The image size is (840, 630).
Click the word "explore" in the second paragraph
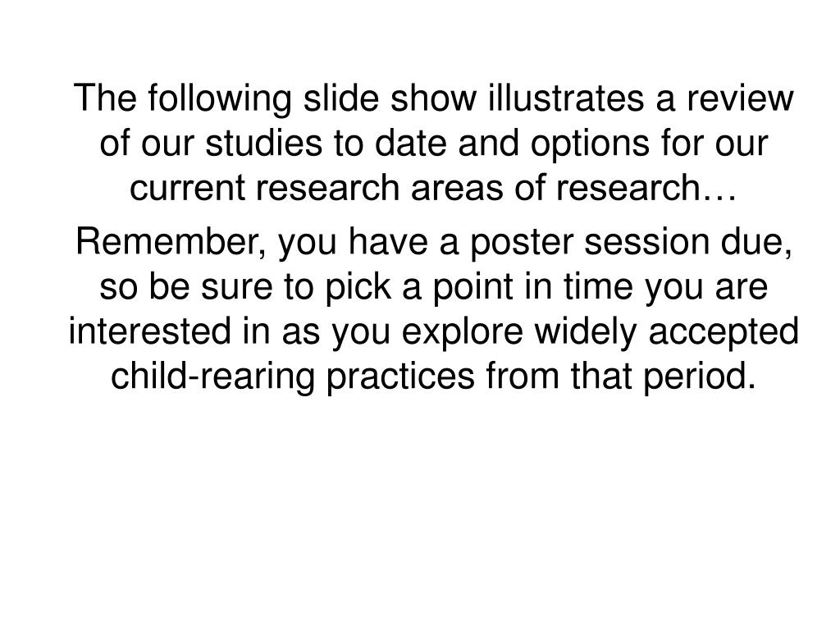pos(462,332)
